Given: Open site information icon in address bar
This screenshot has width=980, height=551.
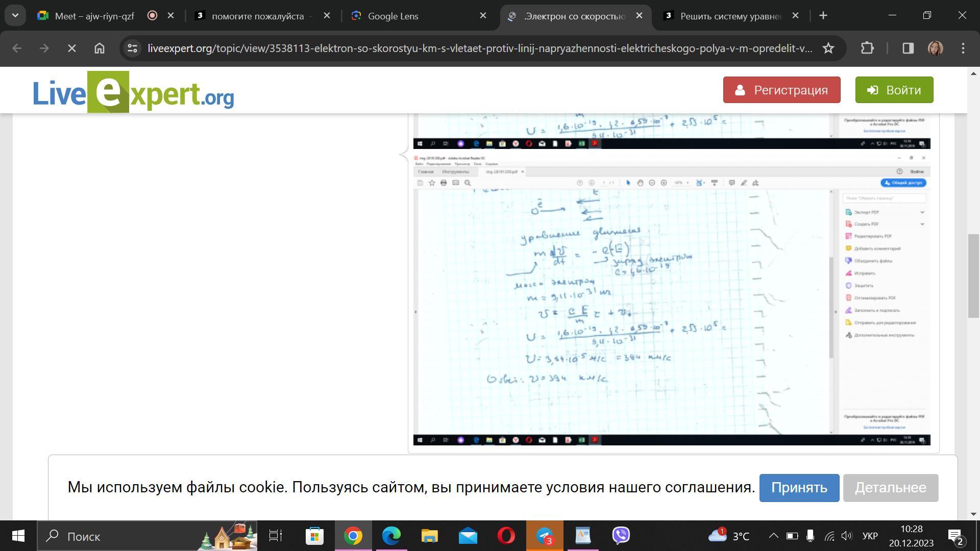Looking at the screenshot, I should coord(133,48).
